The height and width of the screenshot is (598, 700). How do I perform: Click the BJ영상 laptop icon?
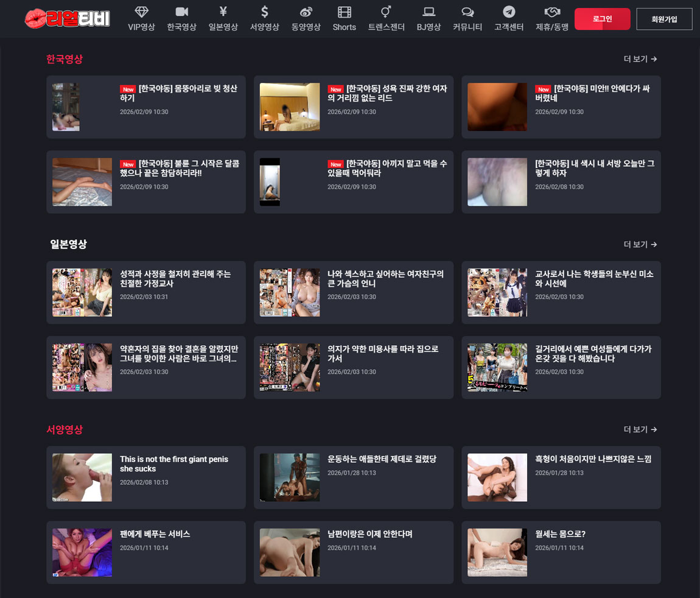tap(429, 12)
